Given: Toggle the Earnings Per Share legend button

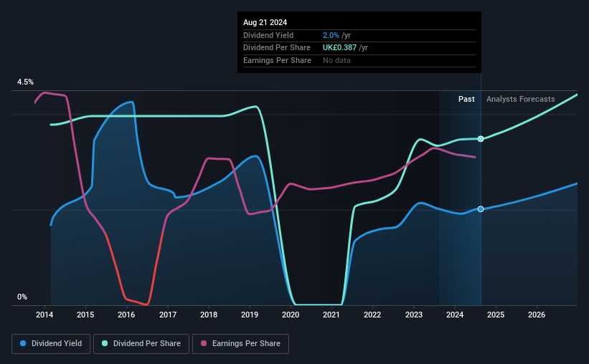Looking at the screenshot, I should [240, 344].
